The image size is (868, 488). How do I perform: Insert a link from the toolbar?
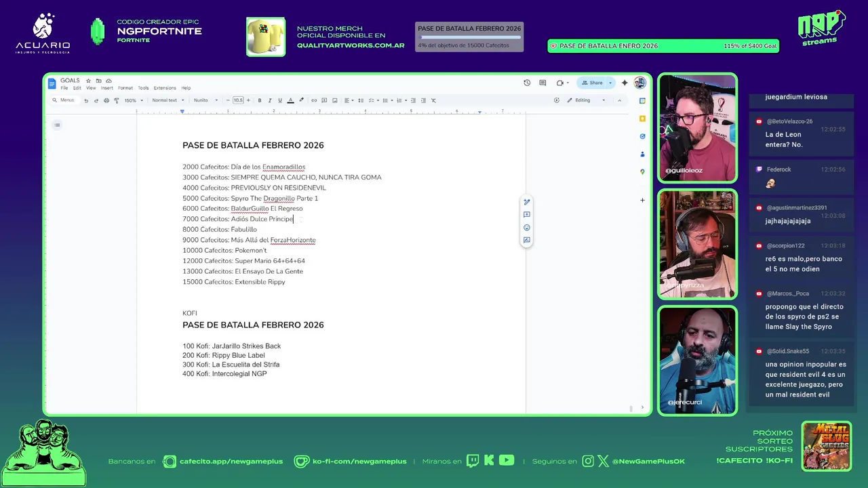click(x=314, y=100)
